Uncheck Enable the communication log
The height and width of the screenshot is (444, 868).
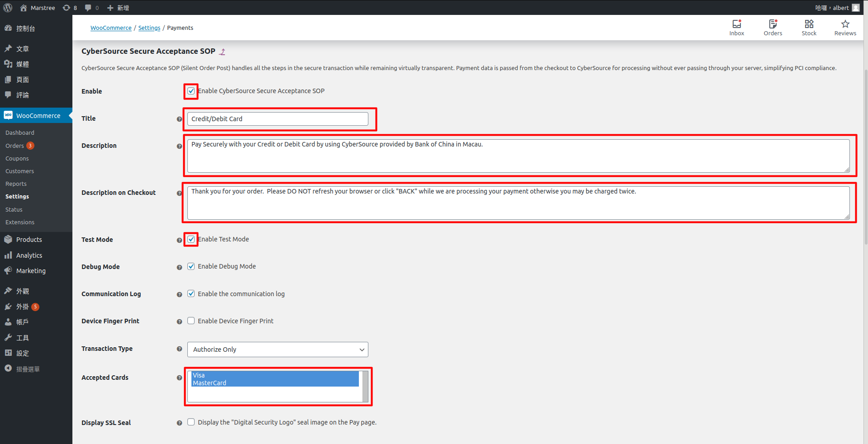191,293
